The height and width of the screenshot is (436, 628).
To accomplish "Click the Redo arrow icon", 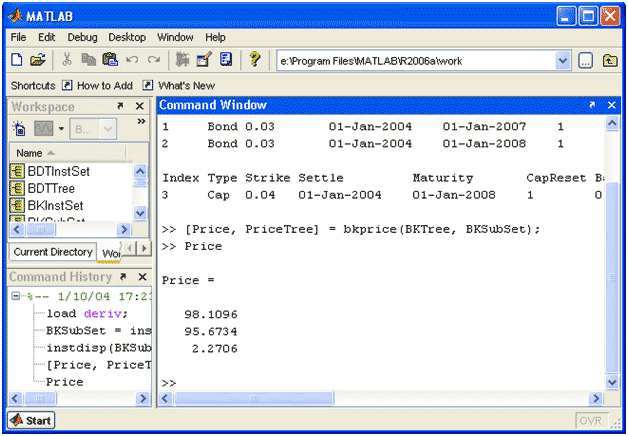I will tap(154, 60).
